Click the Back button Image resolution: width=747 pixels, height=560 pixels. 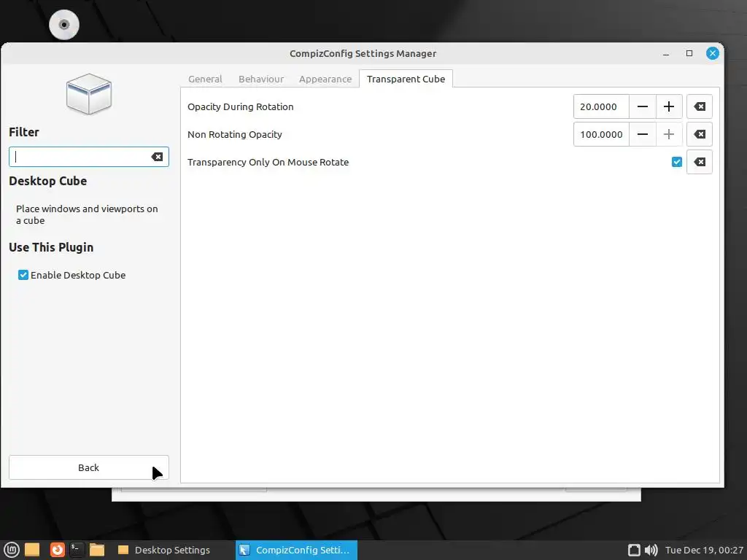click(88, 467)
